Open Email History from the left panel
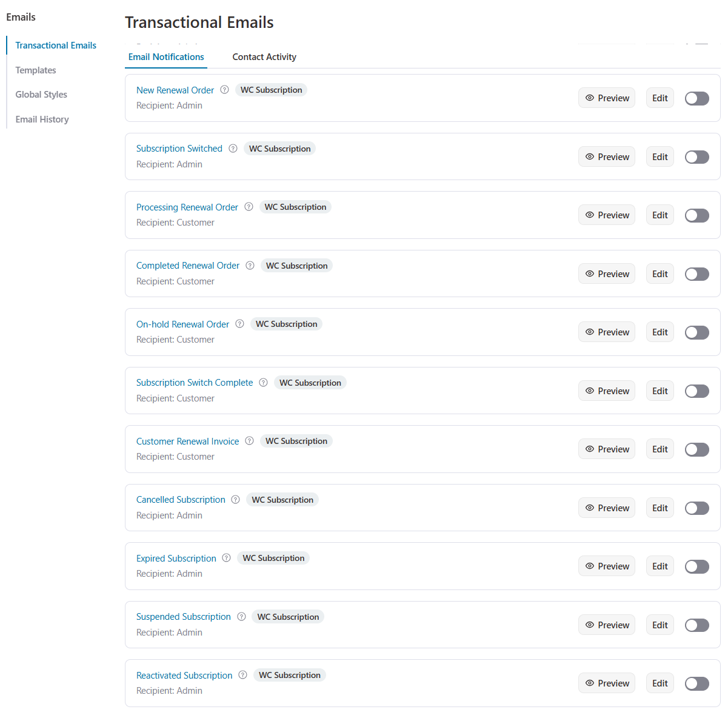Image resolution: width=728 pixels, height=715 pixels. 42,119
